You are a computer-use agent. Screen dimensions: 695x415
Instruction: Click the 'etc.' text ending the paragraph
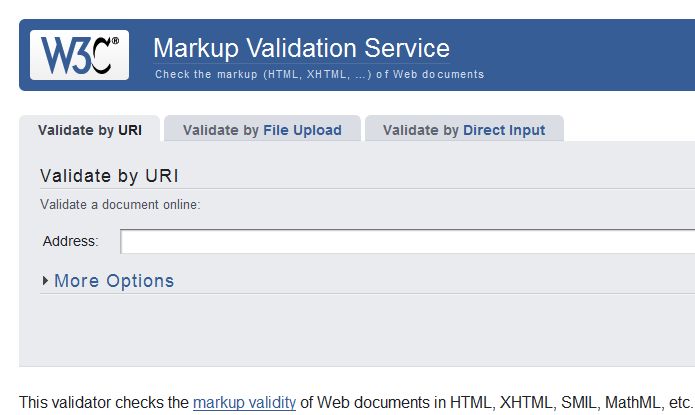coord(681,403)
